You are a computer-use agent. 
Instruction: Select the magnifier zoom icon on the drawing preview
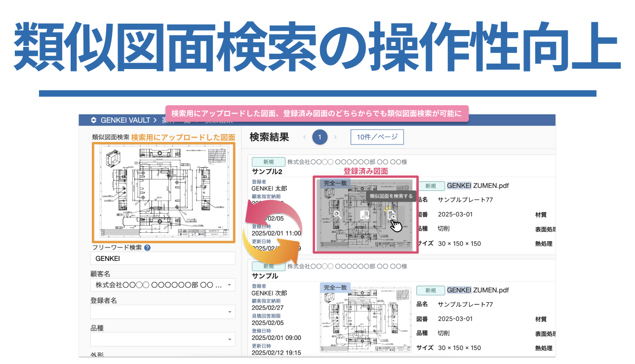337,215
